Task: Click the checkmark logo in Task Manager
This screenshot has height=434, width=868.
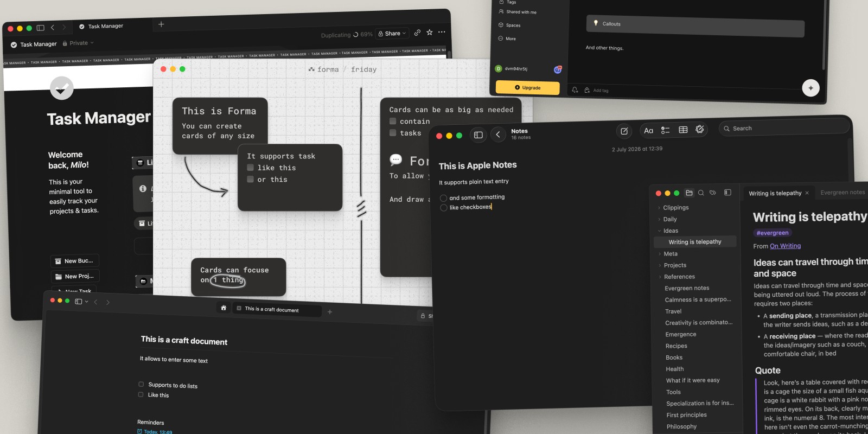Action: click(x=62, y=88)
